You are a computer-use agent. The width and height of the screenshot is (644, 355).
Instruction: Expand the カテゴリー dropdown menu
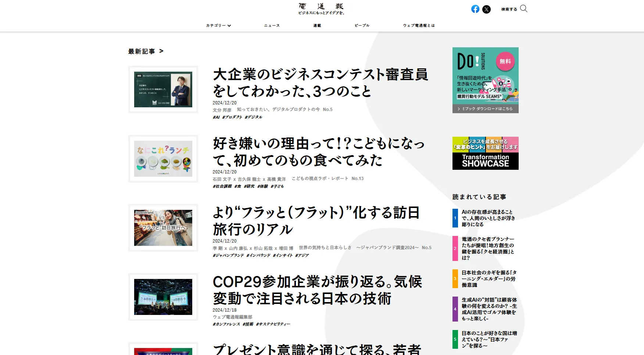tap(218, 25)
